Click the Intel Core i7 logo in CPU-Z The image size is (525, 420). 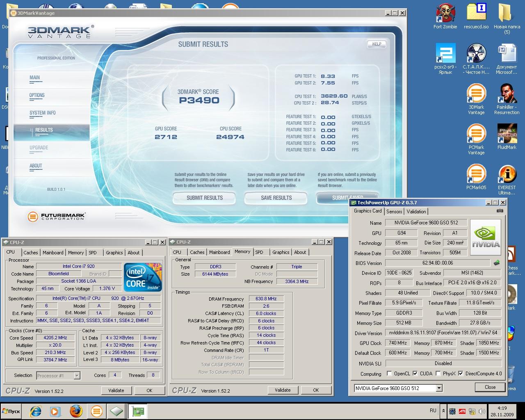point(143,277)
